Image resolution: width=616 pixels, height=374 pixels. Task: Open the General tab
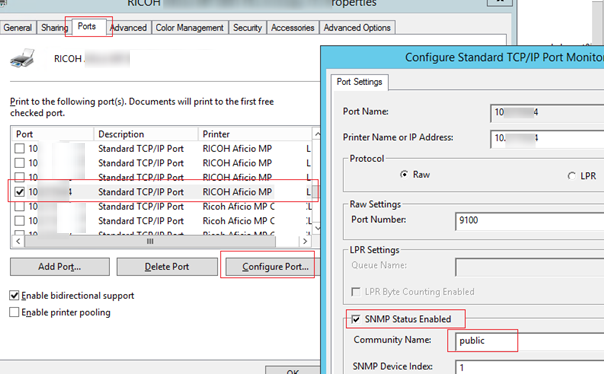pyautogui.click(x=18, y=28)
